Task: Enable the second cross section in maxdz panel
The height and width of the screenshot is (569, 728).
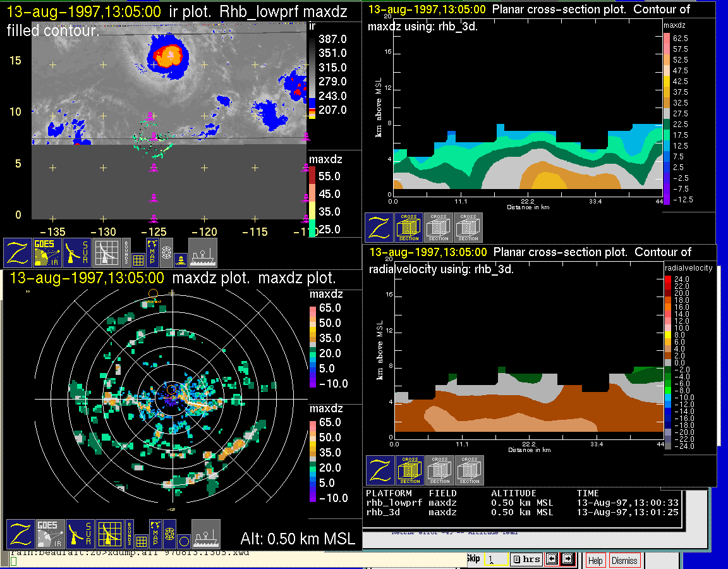Action: coord(439,227)
